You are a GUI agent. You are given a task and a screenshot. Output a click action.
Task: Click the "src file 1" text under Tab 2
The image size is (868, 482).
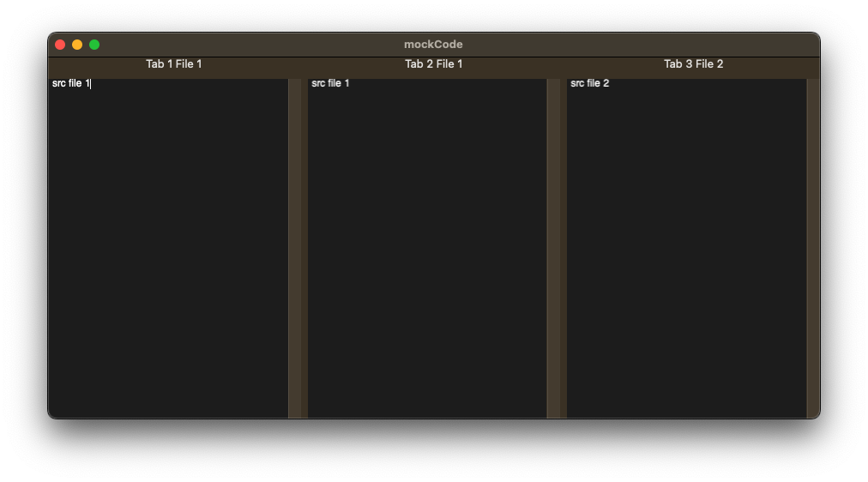(330, 83)
